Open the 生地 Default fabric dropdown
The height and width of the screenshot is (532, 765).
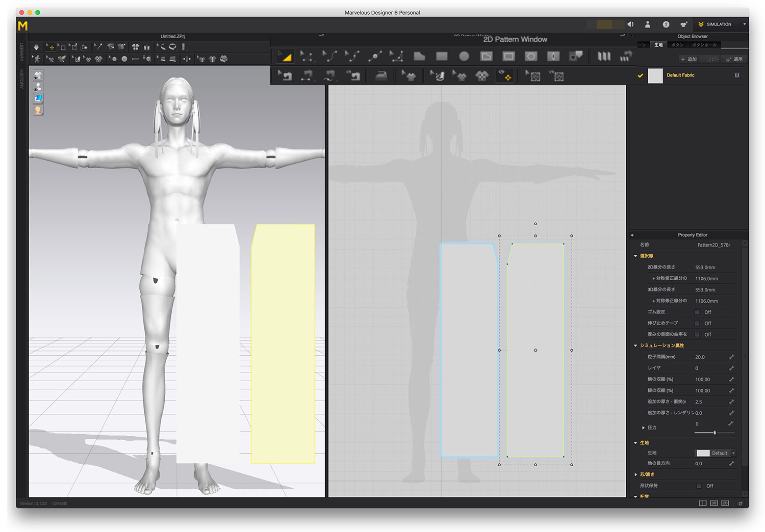pyautogui.click(x=733, y=453)
